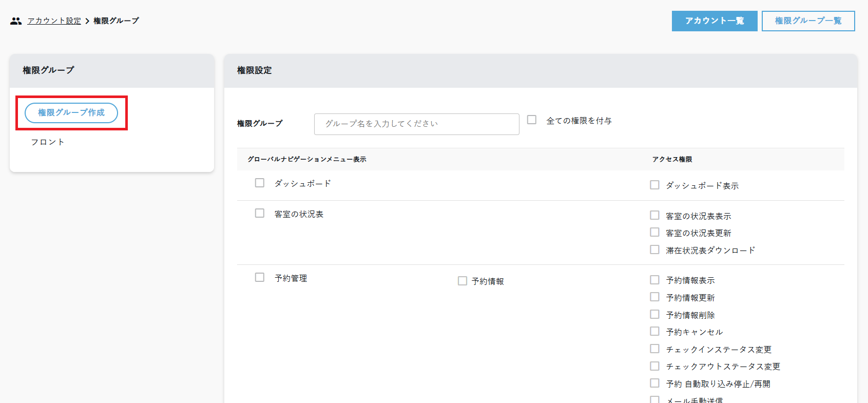Focus the group name input field

[x=416, y=124]
